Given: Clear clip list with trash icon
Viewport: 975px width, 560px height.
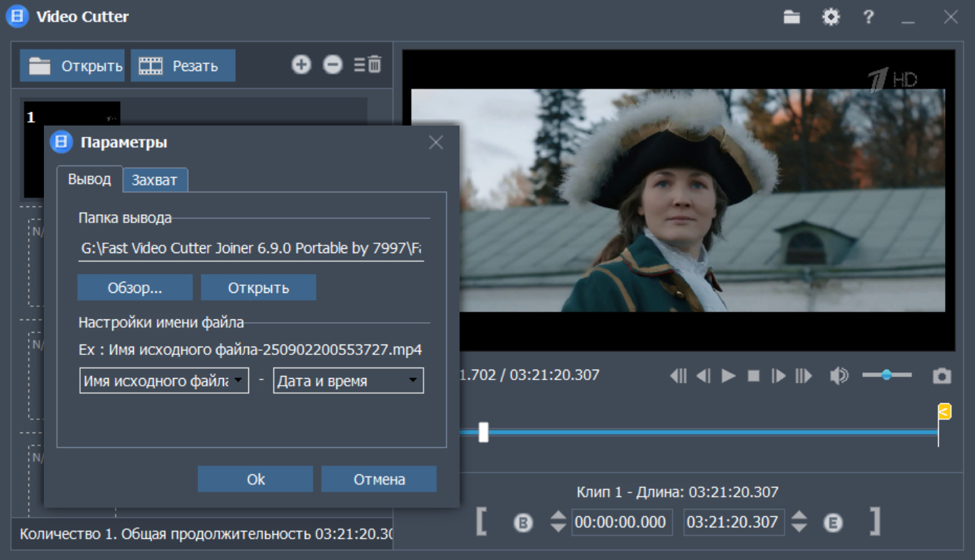Looking at the screenshot, I should point(368,65).
